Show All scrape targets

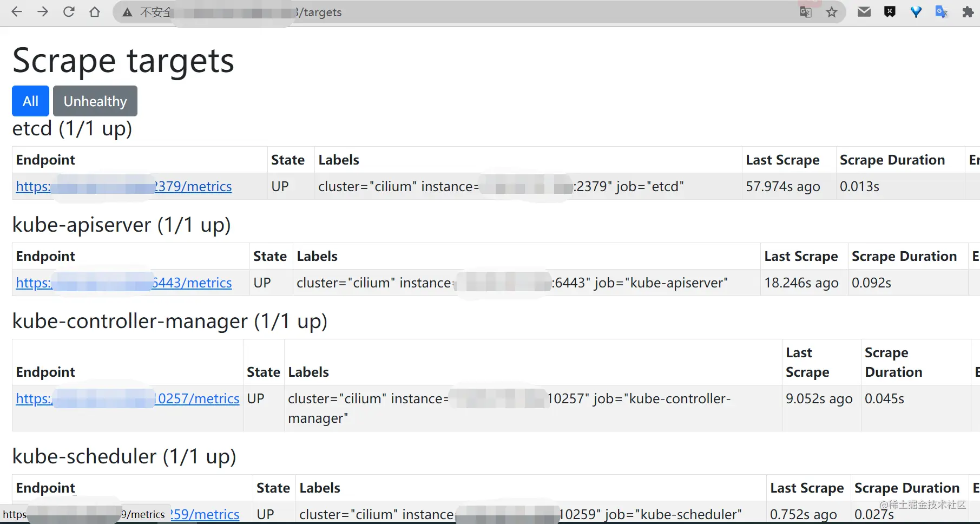coord(31,101)
